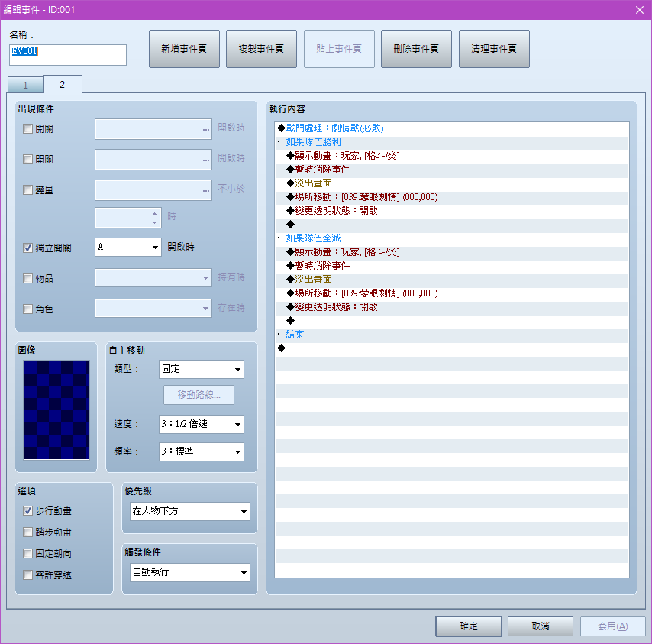Select 顯示動畫 line under 如果隊伍勝利
The image size is (652, 644).
(x=451, y=156)
